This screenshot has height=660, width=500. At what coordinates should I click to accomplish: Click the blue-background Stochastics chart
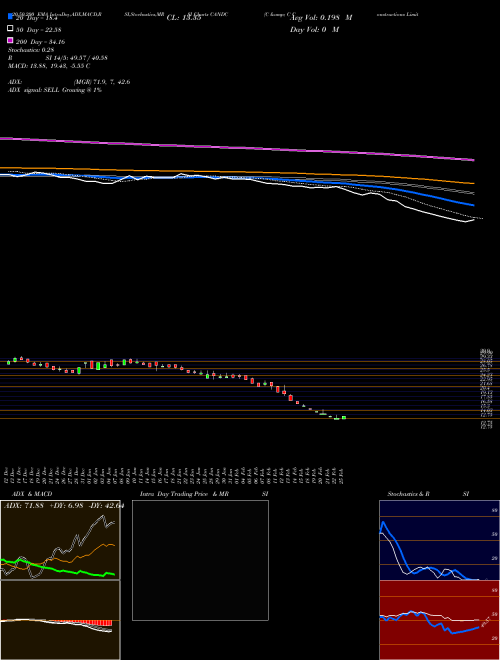(439, 540)
